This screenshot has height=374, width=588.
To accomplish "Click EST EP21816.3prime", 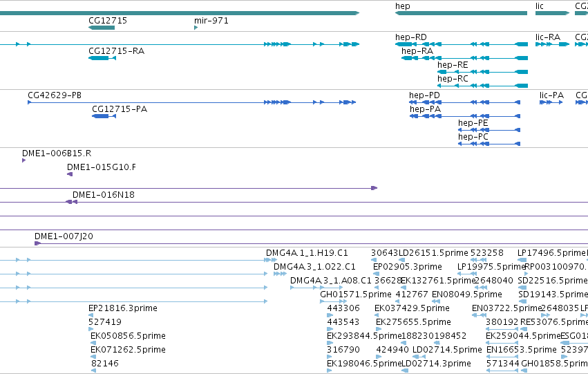I will pyautogui.click(x=122, y=308).
